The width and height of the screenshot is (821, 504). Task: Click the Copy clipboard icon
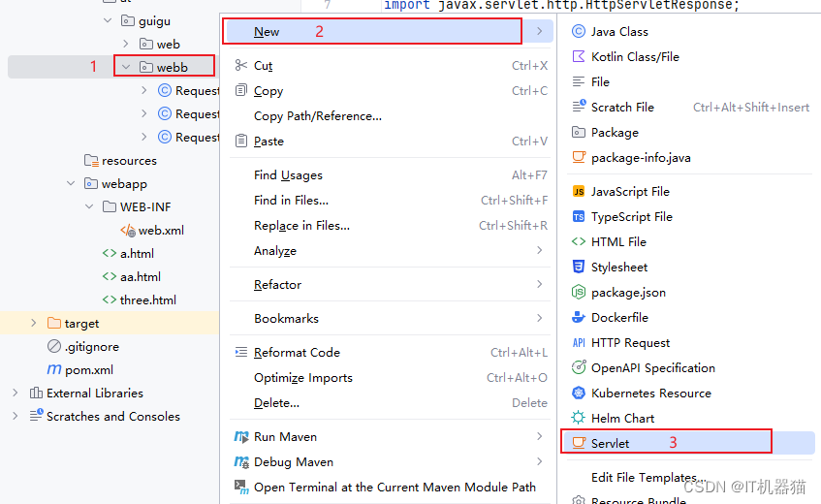pos(240,90)
